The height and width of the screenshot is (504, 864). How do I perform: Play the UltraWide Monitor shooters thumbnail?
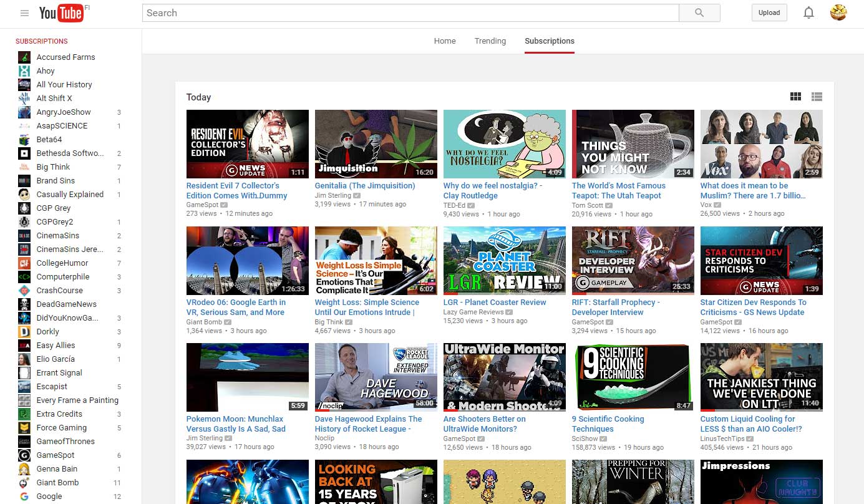click(505, 377)
